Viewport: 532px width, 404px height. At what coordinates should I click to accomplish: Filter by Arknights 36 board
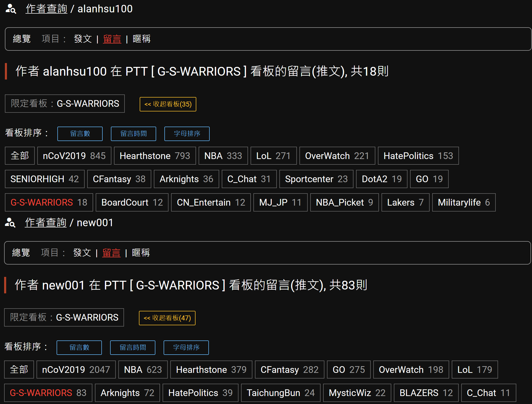[x=187, y=179]
